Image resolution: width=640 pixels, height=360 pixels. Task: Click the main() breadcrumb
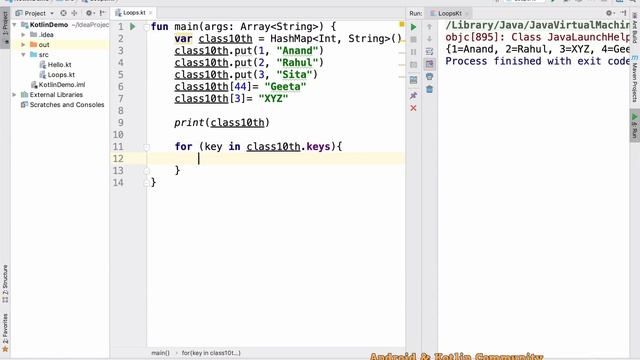(160, 353)
